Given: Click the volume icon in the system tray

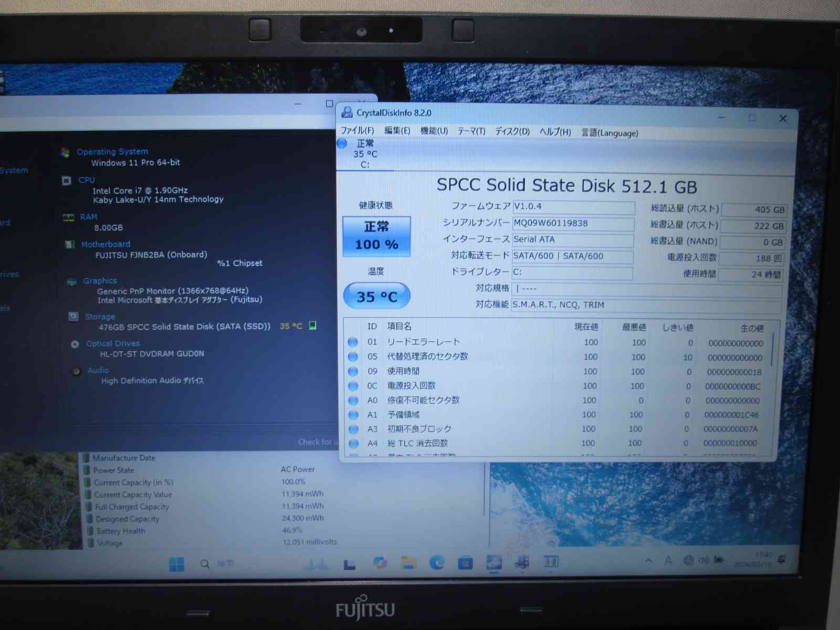Looking at the screenshot, I should [703, 560].
